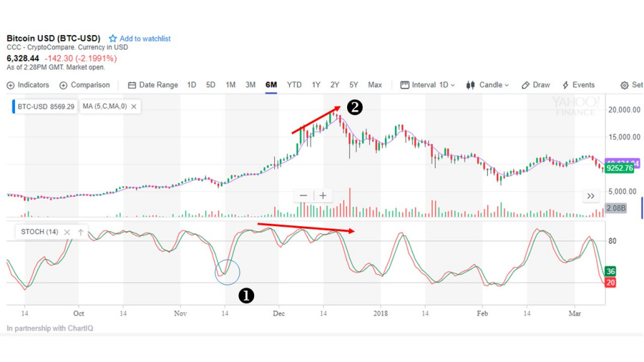Switch to the 1Y range
Viewport: 644px width, 362px height.
316,85
